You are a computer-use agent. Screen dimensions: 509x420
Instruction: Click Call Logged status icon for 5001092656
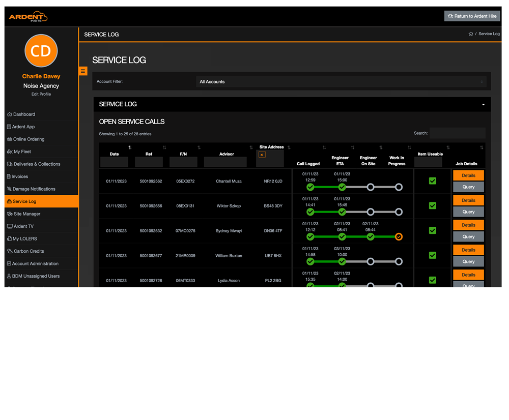pos(310,212)
